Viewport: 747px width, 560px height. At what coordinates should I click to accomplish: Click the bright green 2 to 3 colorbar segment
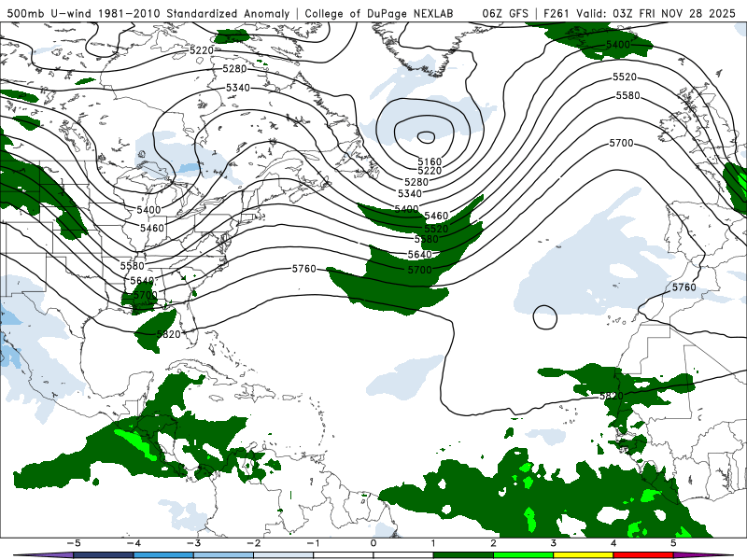tap(523, 555)
